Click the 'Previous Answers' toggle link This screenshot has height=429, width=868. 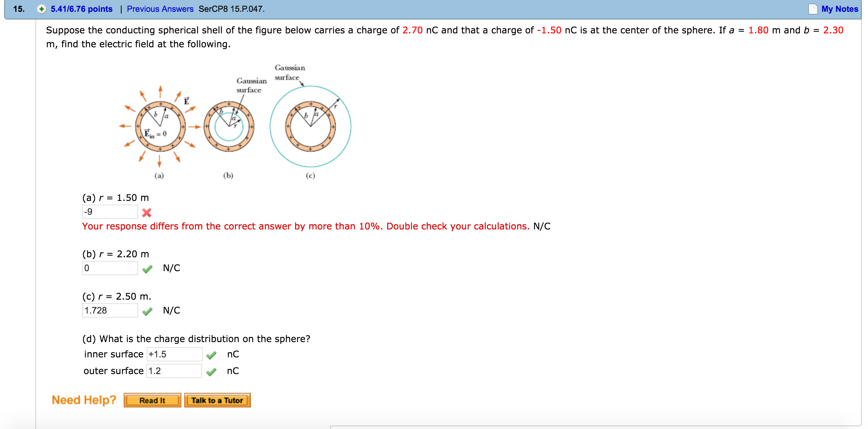(x=161, y=7)
